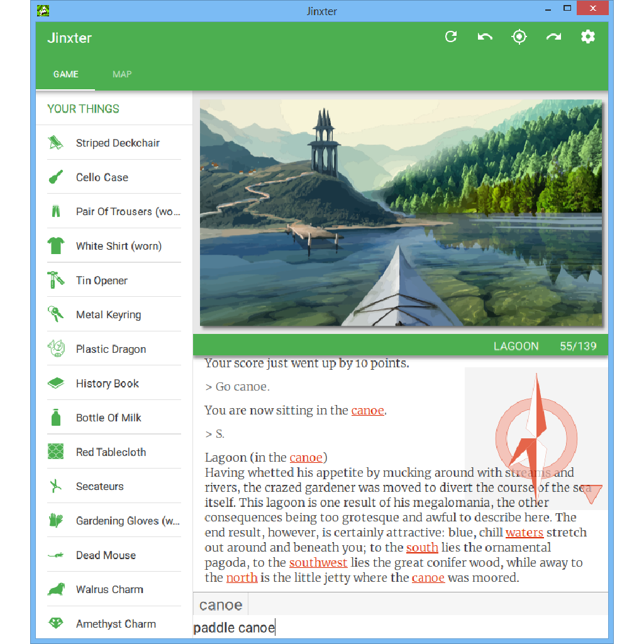Follow the 'north' direction link
This screenshot has width=644, height=644.
(241, 577)
